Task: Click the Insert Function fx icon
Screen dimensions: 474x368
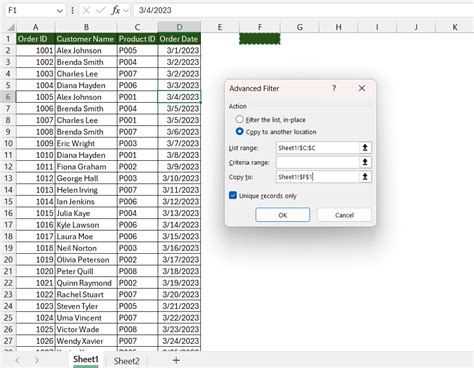Action: 115,10
